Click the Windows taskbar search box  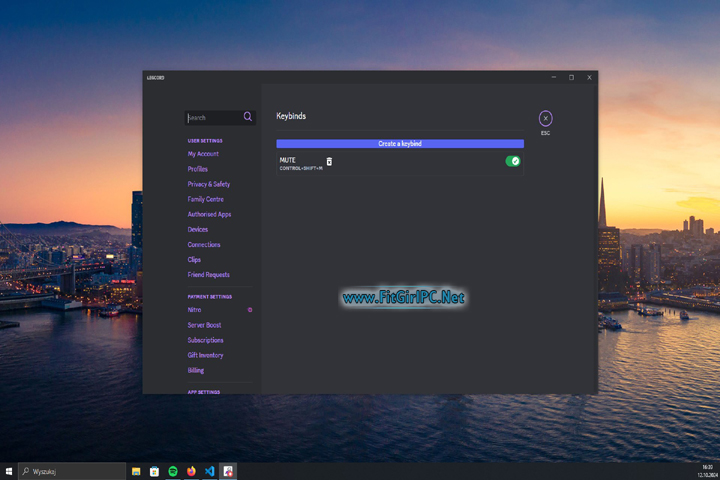pyautogui.click(x=70, y=471)
